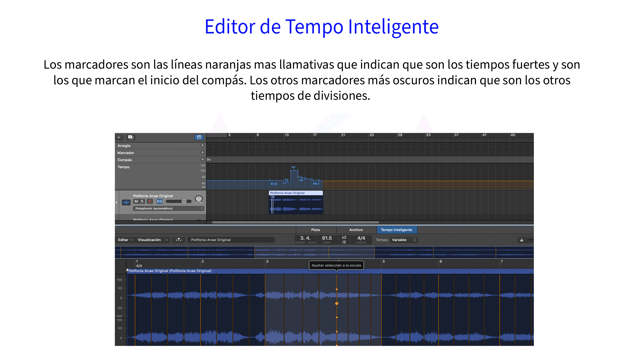The height and width of the screenshot is (362, 644).
Task: Select the Tempo inteligente tab
Action: click(396, 230)
